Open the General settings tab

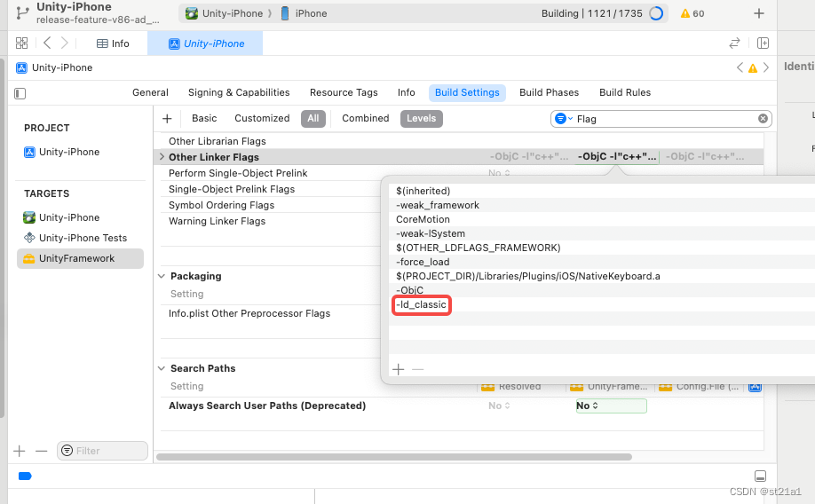pyautogui.click(x=150, y=92)
